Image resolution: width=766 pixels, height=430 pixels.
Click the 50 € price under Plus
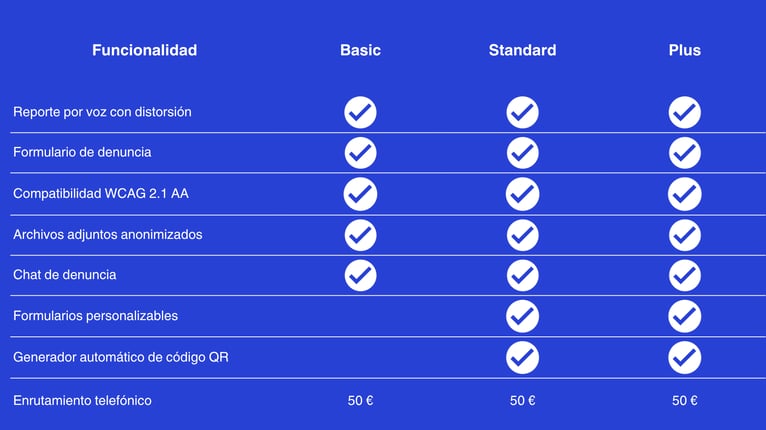(x=684, y=400)
